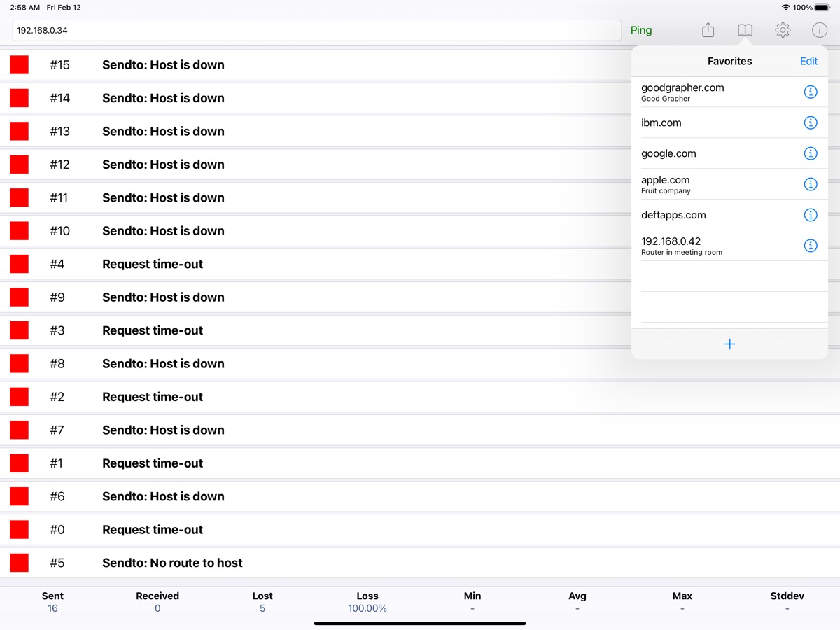Show info for goodgrapher.com favorite

coord(810,92)
